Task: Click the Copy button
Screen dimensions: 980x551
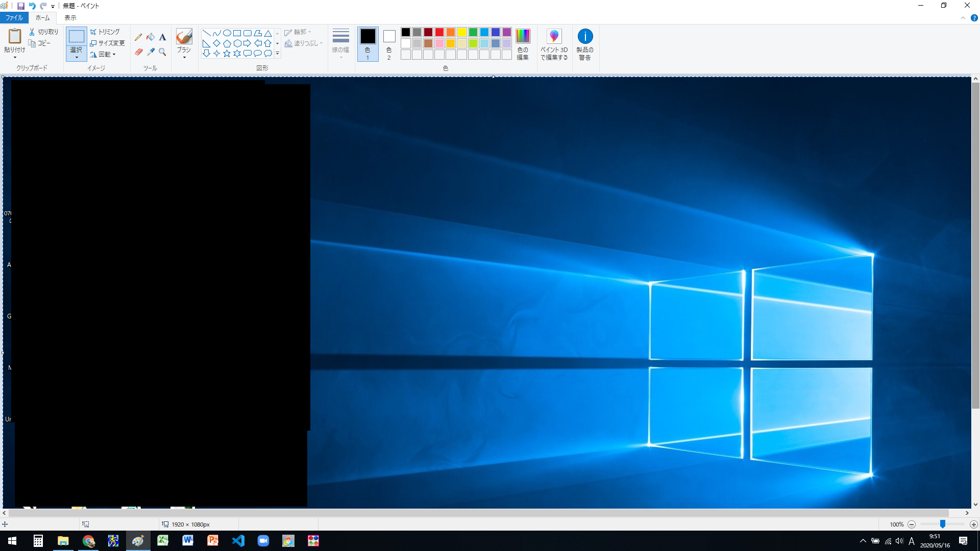Action: (40, 43)
